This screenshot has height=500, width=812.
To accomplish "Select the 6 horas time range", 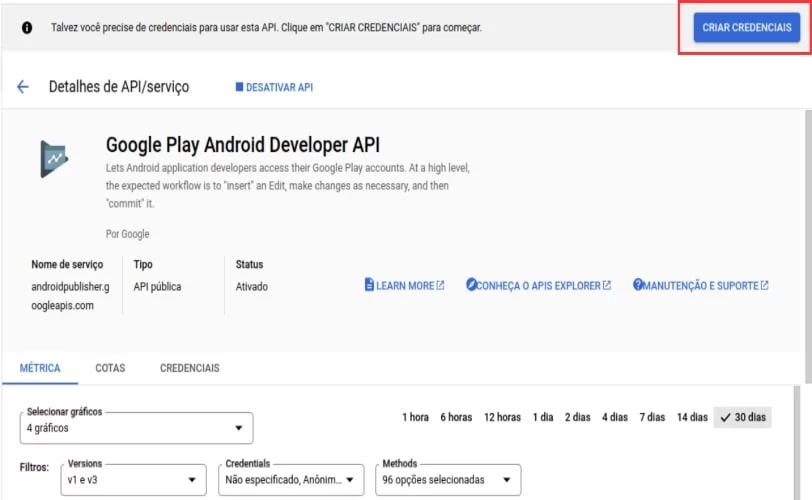I will click(456, 417).
